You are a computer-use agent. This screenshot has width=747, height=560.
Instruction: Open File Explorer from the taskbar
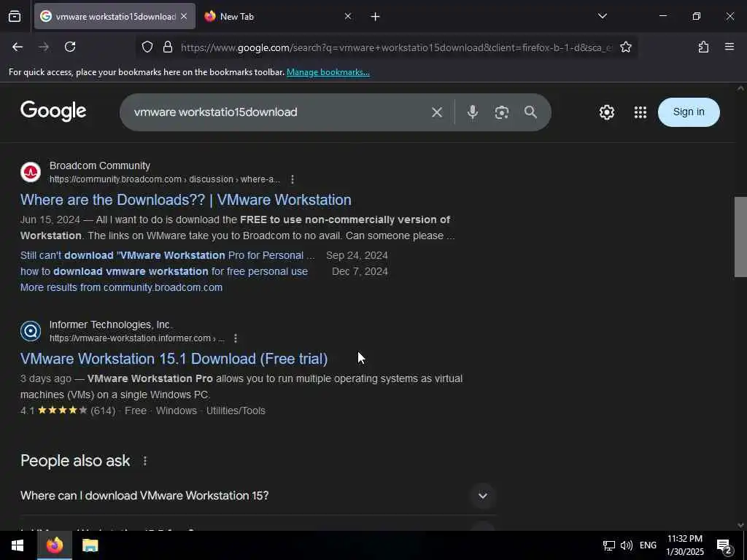click(x=90, y=545)
